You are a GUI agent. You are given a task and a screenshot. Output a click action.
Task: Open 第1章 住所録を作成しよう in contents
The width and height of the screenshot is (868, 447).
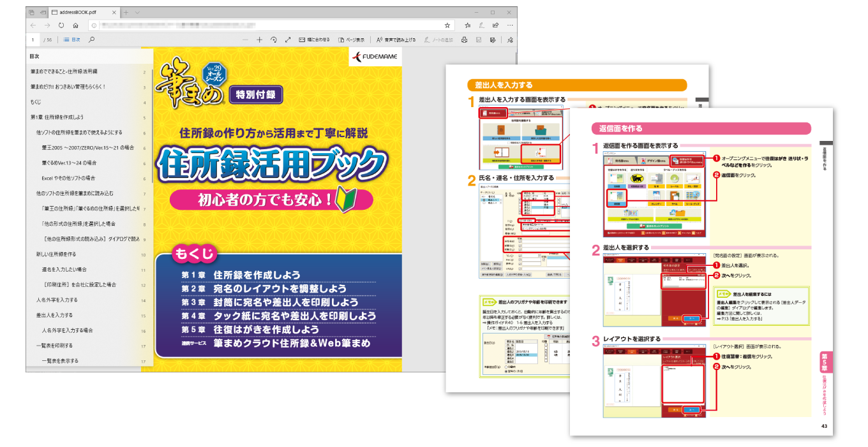pyautogui.click(x=57, y=117)
